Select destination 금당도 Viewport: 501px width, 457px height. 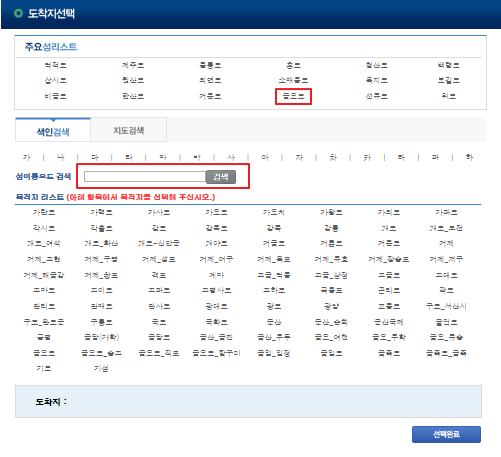tap(159, 337)
